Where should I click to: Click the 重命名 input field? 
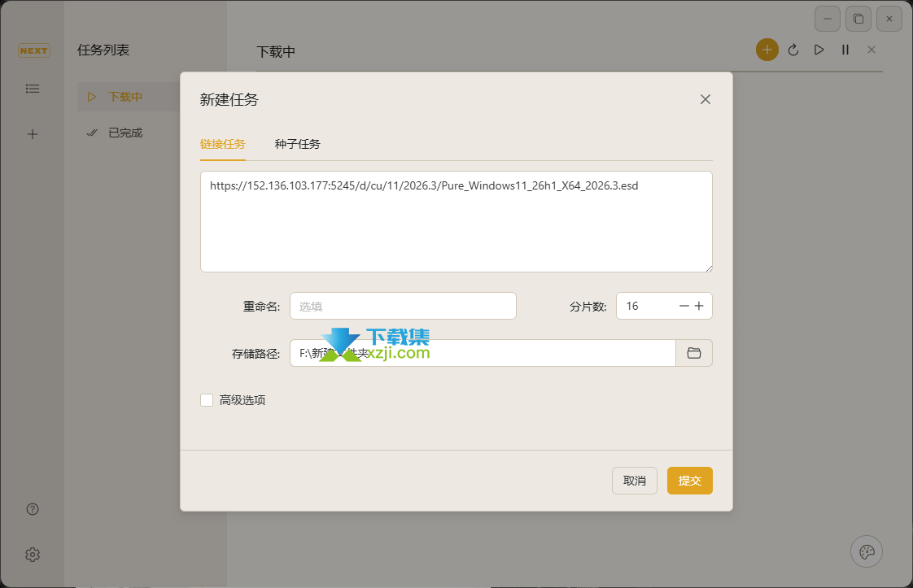coord(403,306)
